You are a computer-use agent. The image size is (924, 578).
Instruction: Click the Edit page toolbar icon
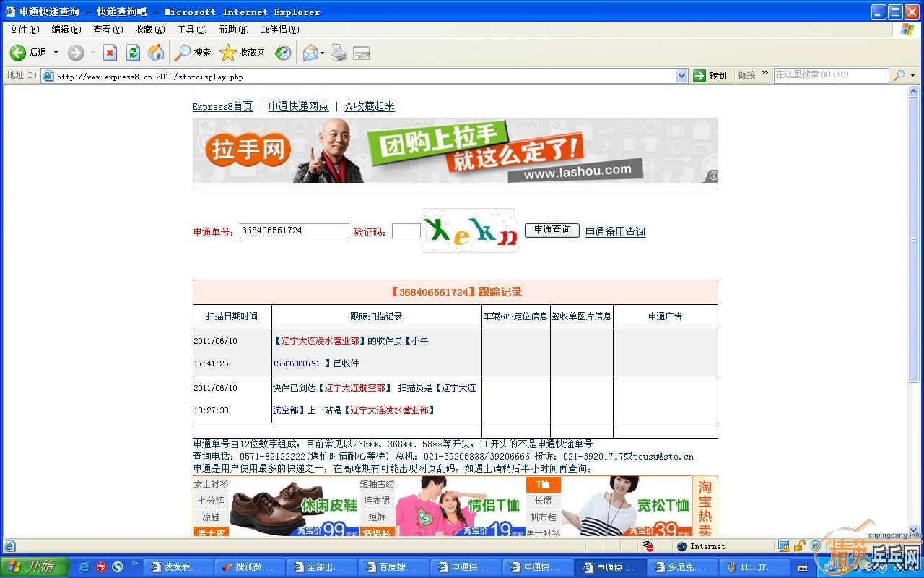[362, 53]
